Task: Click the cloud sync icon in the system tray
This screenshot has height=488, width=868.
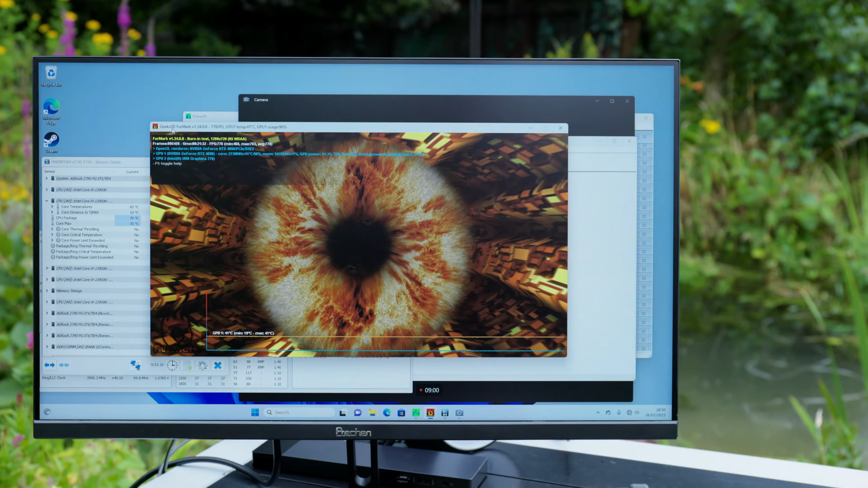Action: coord(608,413)
